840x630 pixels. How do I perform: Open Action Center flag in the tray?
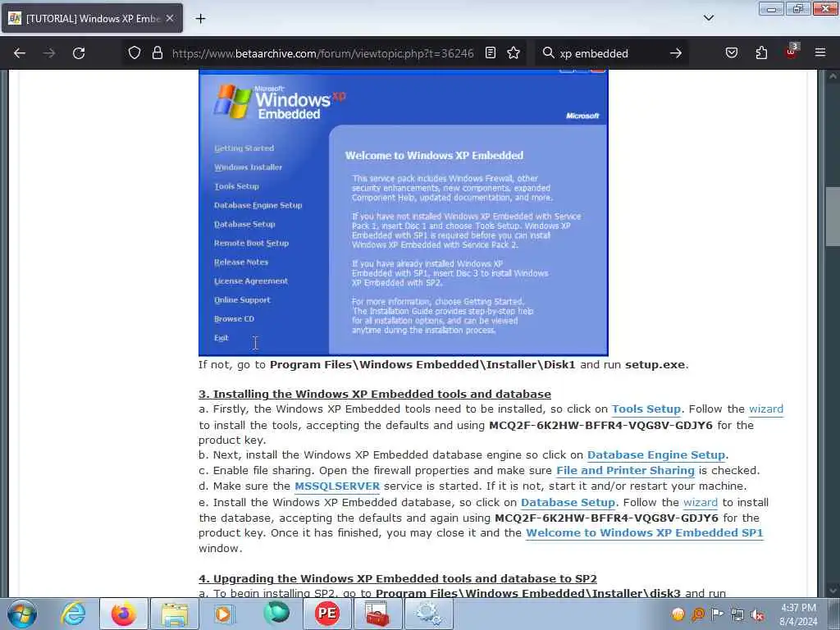717,614
